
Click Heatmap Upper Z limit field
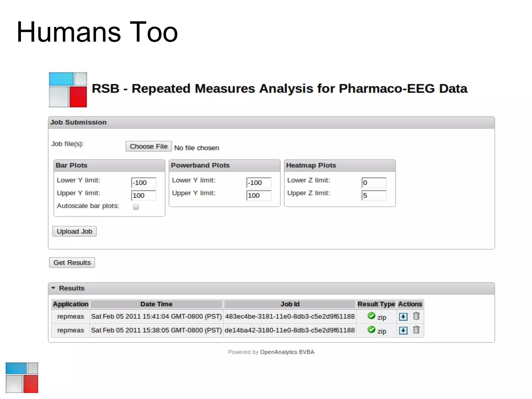(374, 195)
